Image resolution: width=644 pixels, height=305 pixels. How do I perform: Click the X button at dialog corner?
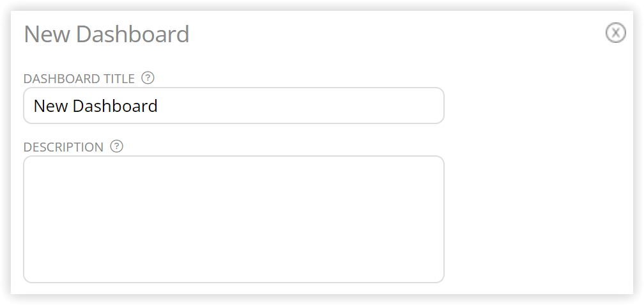coord(615,33)
